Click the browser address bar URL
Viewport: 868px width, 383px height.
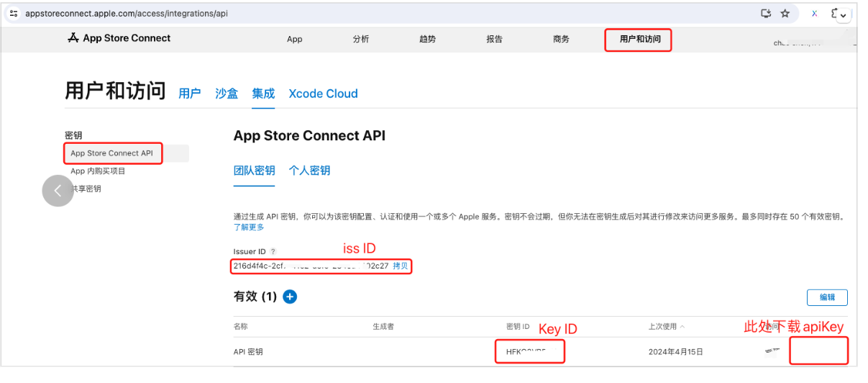126,14
